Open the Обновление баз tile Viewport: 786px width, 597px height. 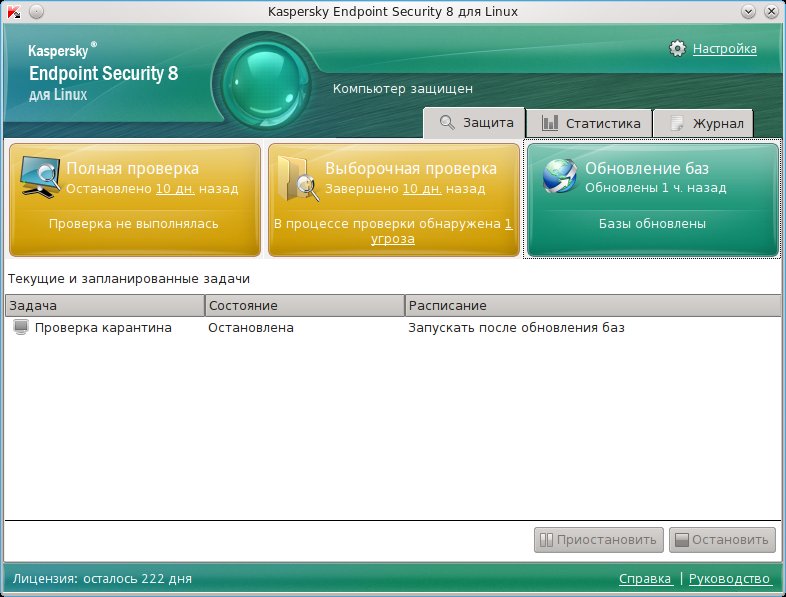tap(653, 200)
